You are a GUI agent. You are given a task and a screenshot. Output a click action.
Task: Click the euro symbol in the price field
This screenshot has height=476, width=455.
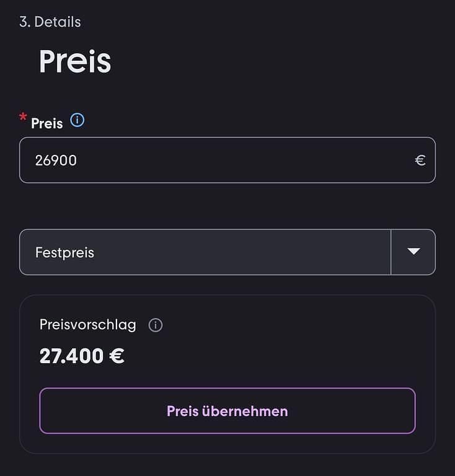(420, 161)
